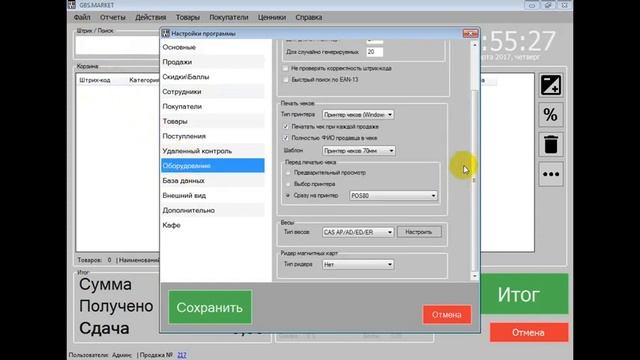640x360 pixels.
Task: Close the Настройки программы dialog
Action: [x=470, y=33]
